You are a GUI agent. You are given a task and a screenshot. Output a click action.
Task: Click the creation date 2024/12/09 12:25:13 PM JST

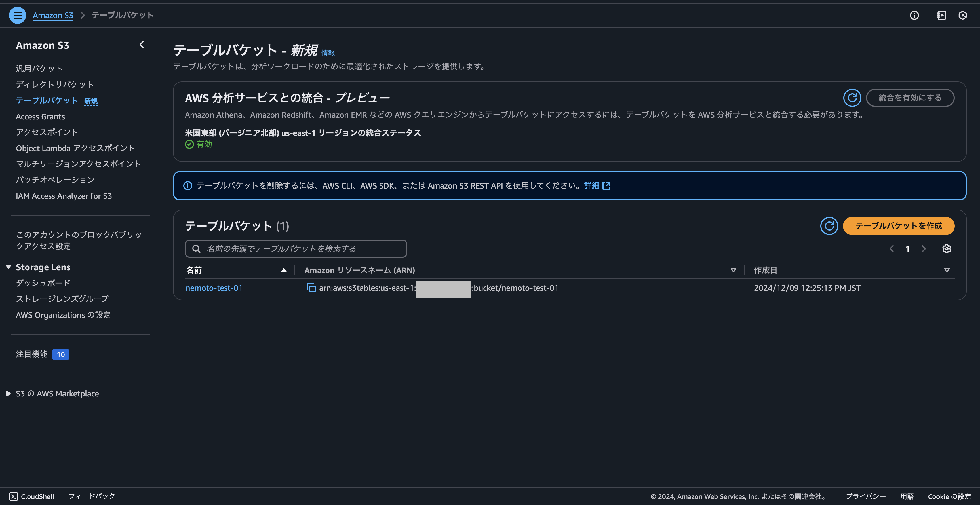(807, 288)
